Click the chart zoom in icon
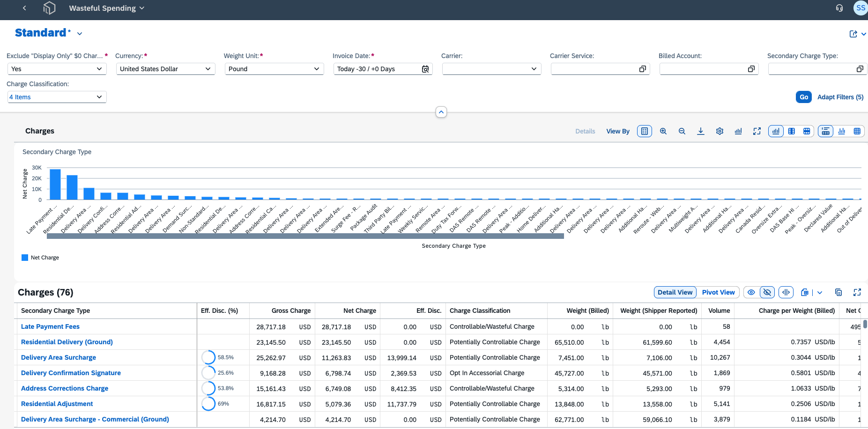Viewport: 868px width, 429px height. click(x=663, y=132)
